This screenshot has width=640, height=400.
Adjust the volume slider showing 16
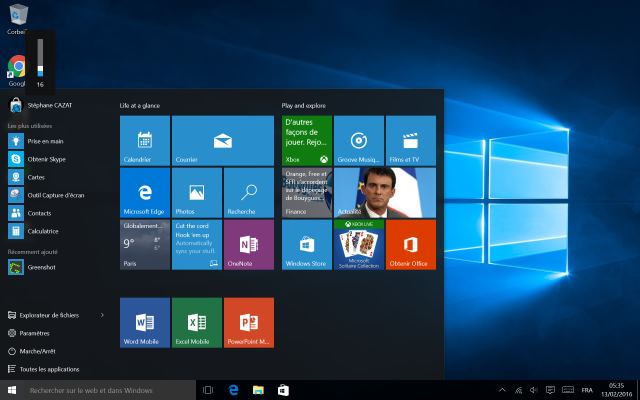click(40, 58)
